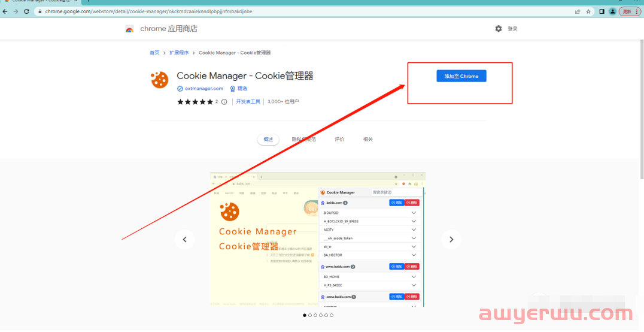Click the Cookie Manager - Cookie管理器 heading
Viewport: 644px width, 332px height.
[x=245, y=76]
